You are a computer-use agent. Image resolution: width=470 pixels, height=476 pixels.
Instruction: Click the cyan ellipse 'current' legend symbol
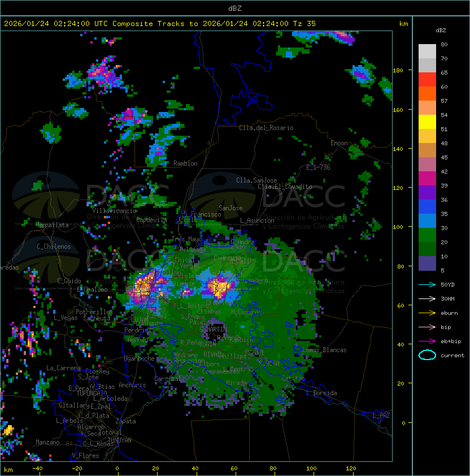tap(427, 355)
